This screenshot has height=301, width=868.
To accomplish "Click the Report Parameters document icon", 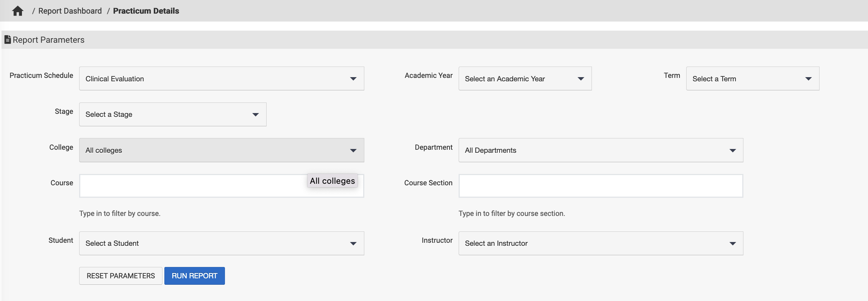I will 7,39.
